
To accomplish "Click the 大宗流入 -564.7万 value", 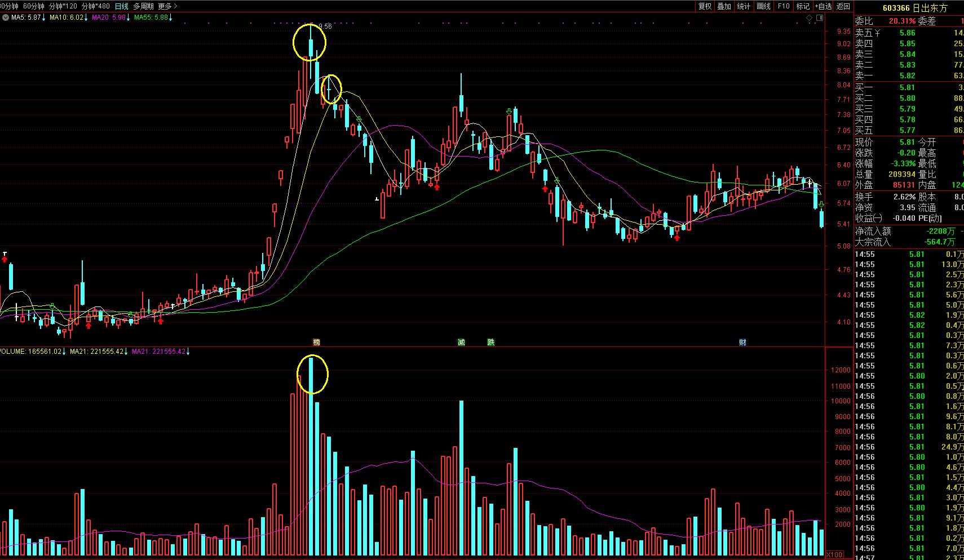I will [x=940, y=242].
